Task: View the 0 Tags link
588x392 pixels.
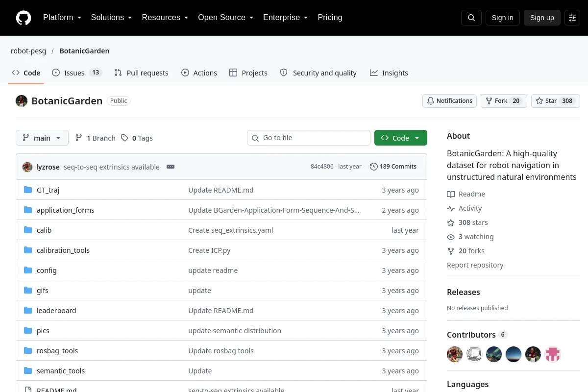Action: click(137, 138)
